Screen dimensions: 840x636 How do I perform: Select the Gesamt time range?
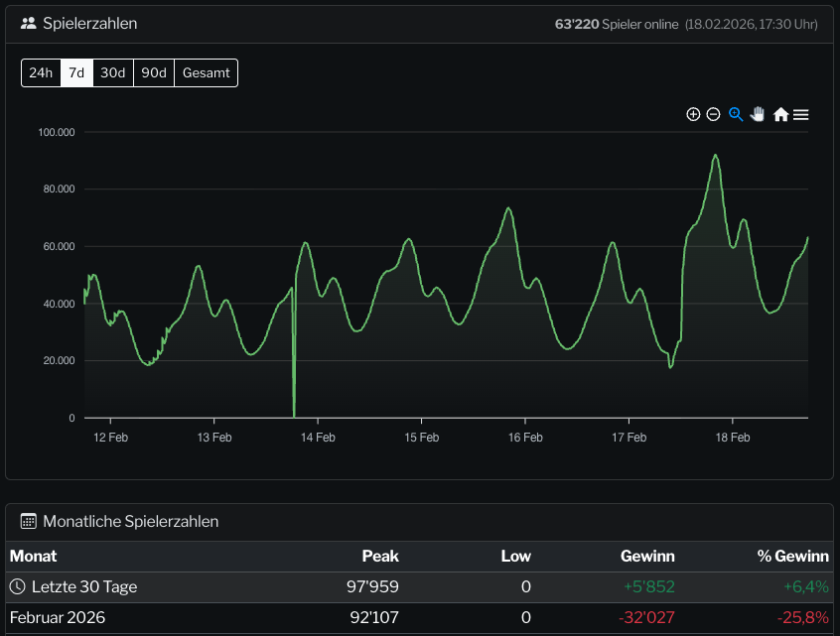206,72
